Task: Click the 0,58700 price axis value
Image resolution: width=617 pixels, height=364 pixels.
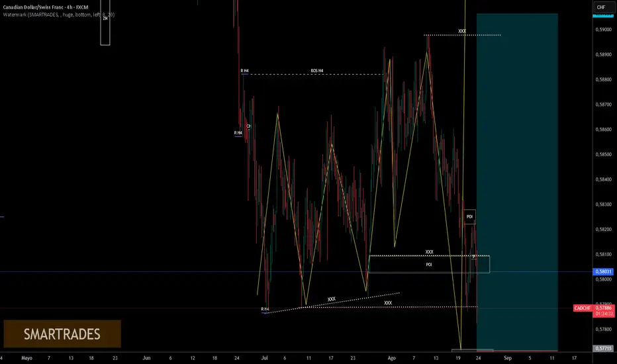Action: click(x=603, y=105)
